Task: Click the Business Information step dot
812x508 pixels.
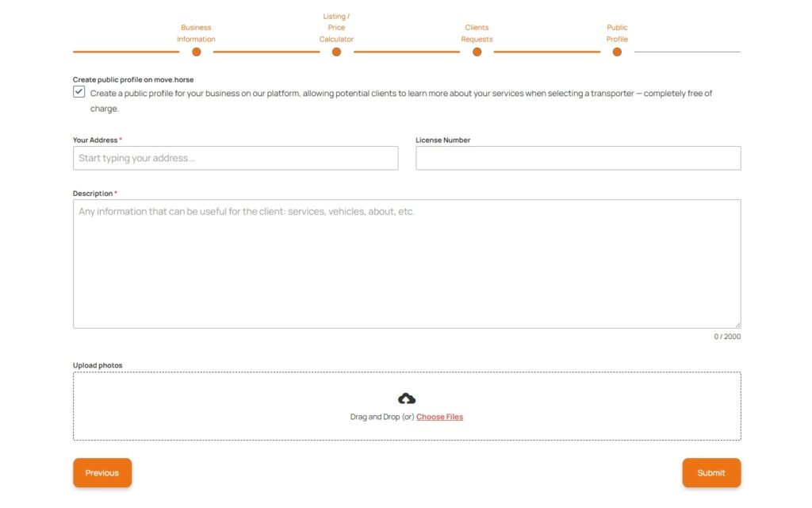Action: point(196,52)
